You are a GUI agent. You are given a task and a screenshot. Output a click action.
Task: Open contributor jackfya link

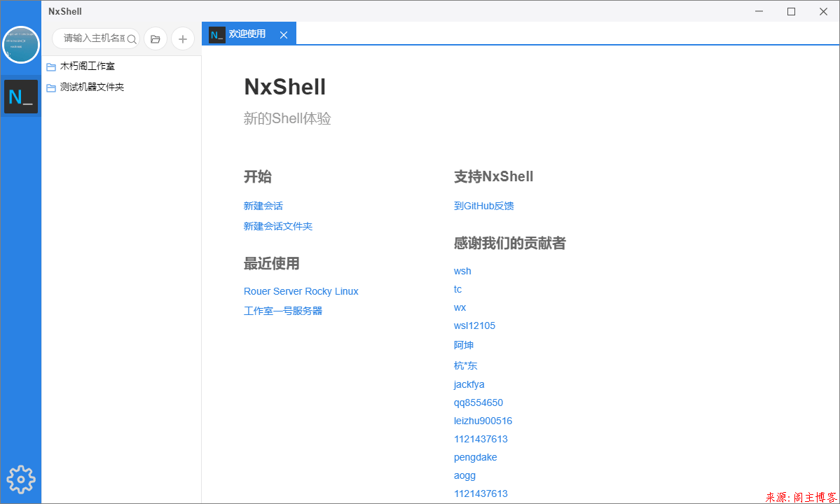[x=469, y=385]
